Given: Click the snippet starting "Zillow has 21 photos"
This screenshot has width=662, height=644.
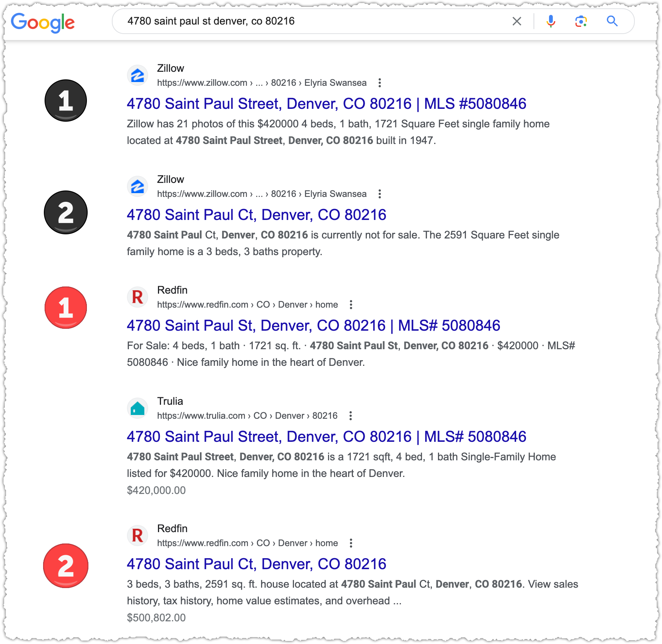Looking at the screenshot, I should 338,132.
